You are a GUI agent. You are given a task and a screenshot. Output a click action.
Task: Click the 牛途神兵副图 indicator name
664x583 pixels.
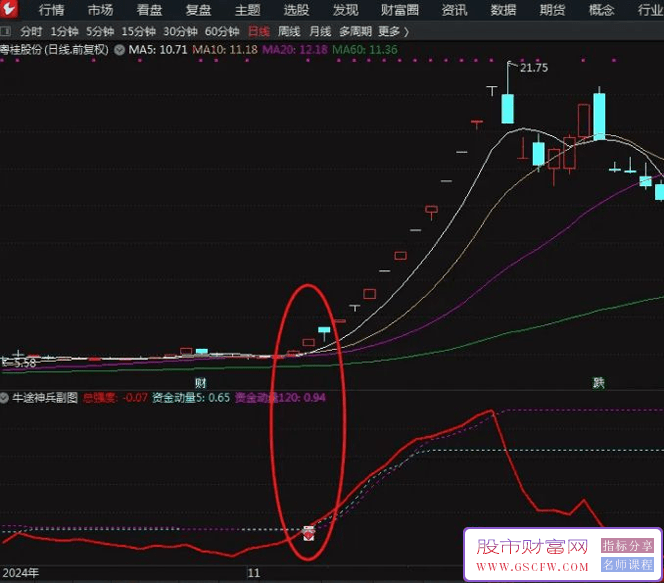[x=45, y=398]
